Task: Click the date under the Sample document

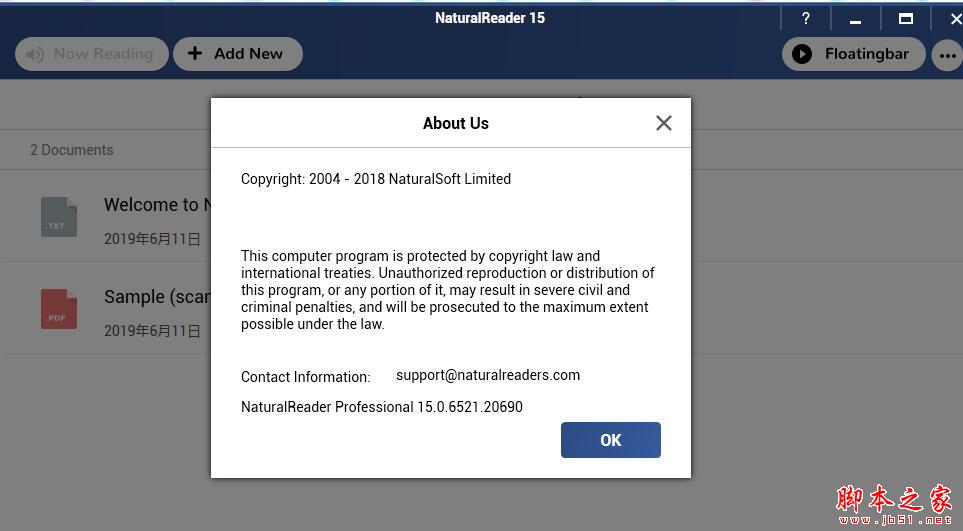Action: tap(152, 331)
